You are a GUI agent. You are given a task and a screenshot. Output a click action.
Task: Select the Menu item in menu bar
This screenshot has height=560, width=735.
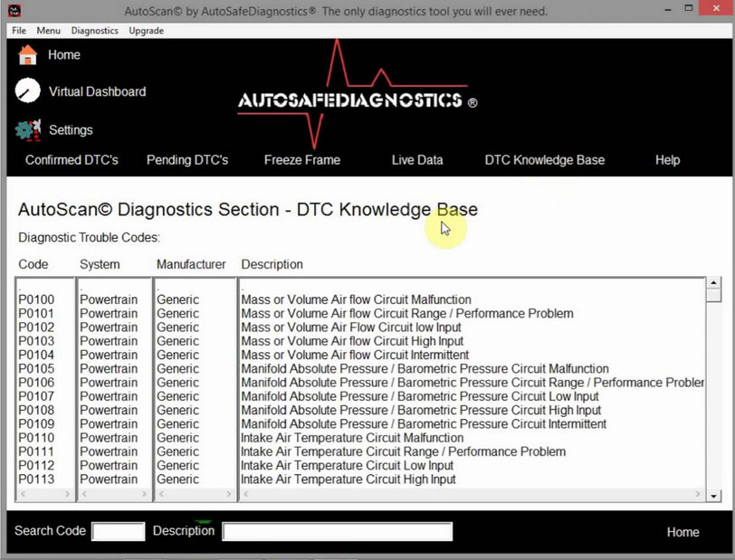point(48,30)
